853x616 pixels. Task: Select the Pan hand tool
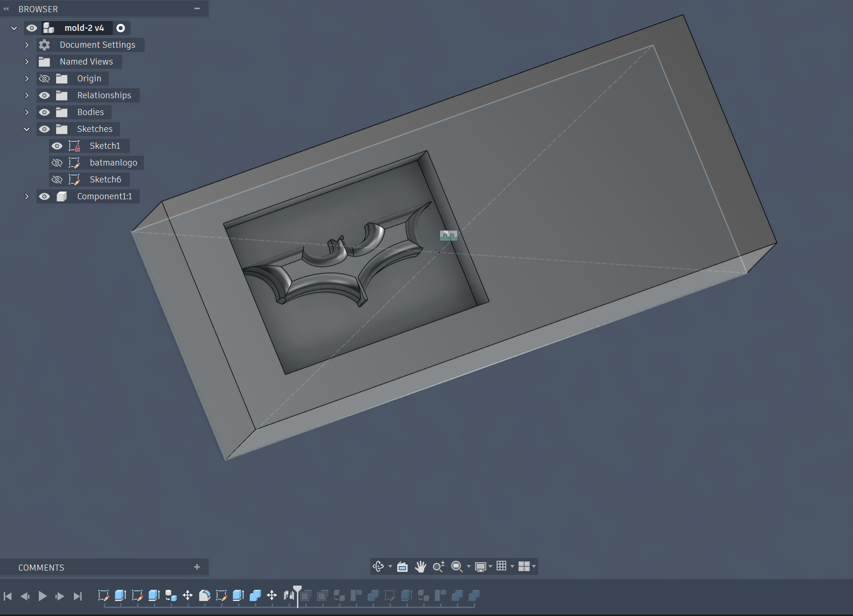click(420, 567)
